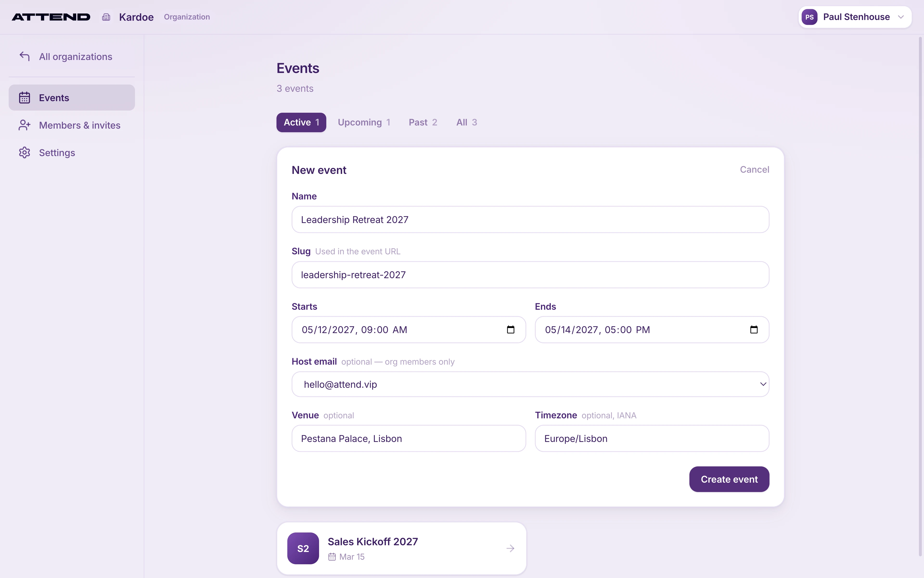924x578 pixels.
Task: Select Events in the sidebar
Action: 72,98
